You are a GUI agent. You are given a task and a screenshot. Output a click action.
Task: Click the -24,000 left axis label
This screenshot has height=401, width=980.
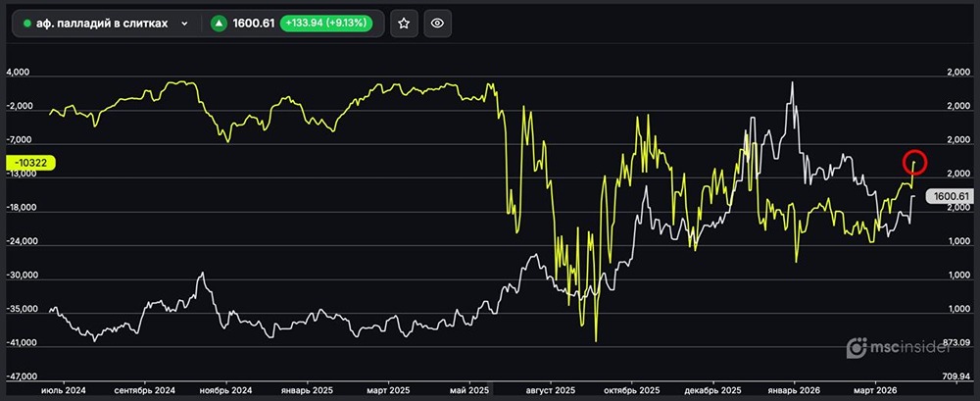20,241
